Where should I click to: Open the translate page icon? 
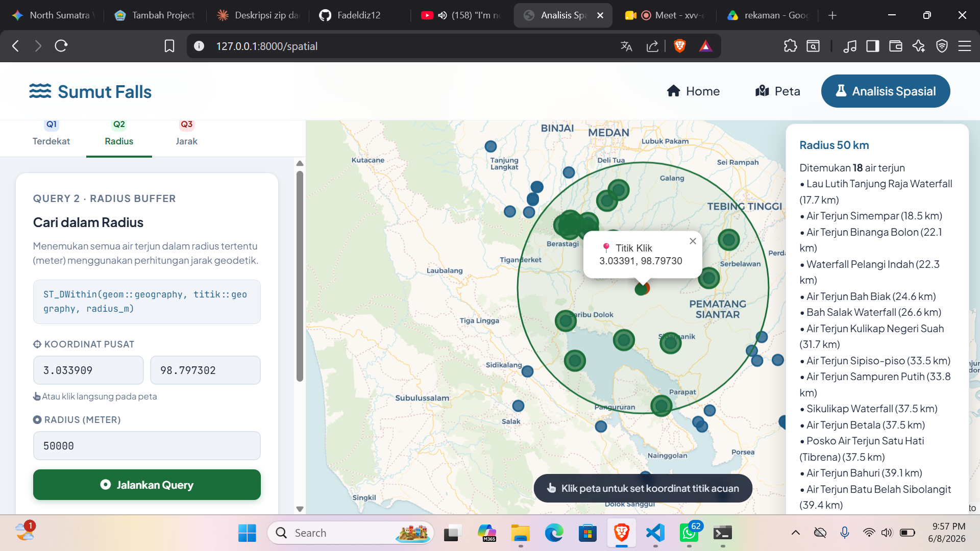pos(626,46)
